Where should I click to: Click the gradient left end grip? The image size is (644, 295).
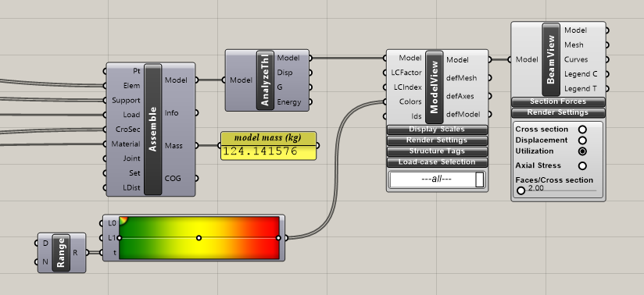click(x=120, y=238)
